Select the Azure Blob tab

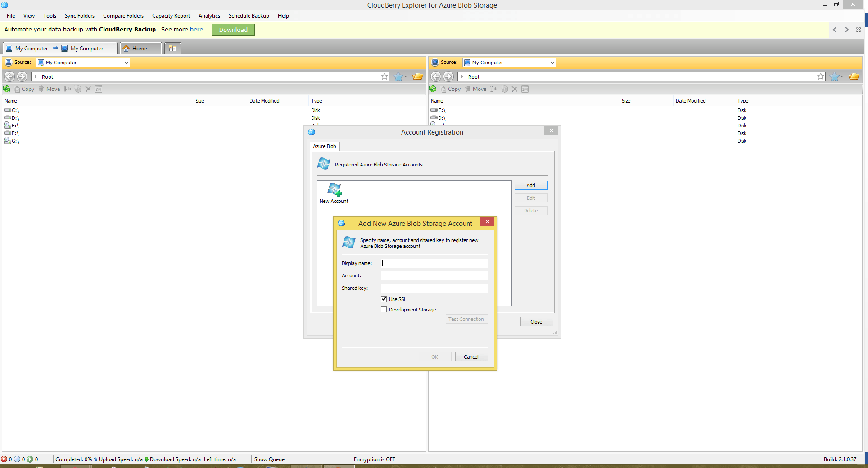[x=325, y=146]
